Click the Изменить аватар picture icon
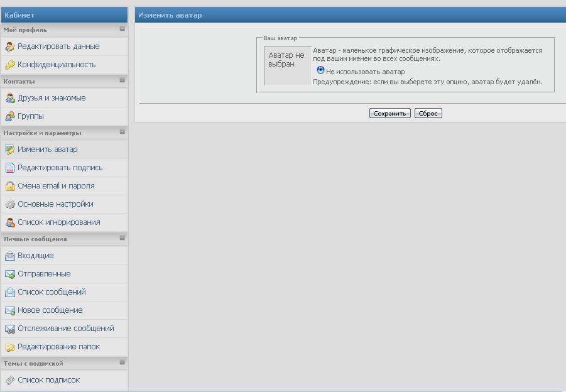This screenshot has height=392, width=566. [10, 150]
